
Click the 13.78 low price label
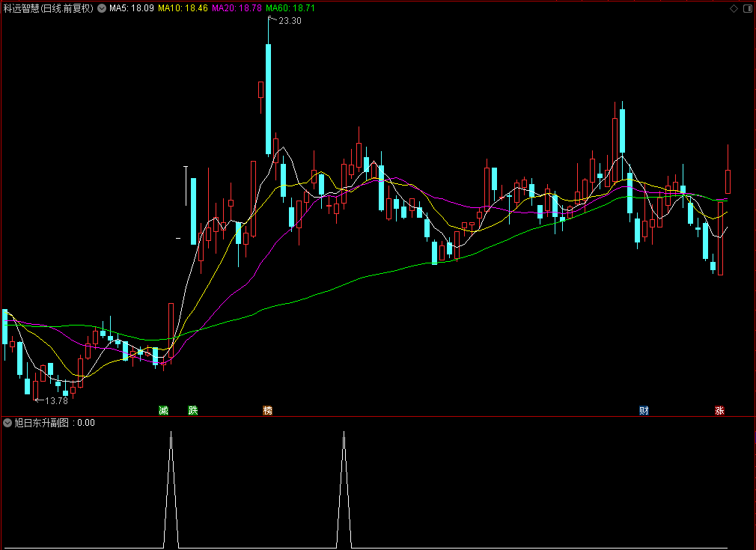point(56,400)
